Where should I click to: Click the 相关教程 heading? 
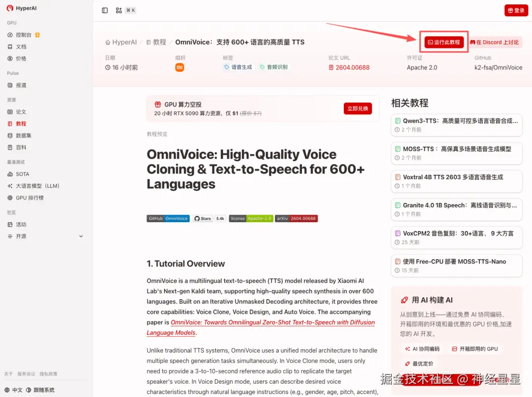coord(410,103)
